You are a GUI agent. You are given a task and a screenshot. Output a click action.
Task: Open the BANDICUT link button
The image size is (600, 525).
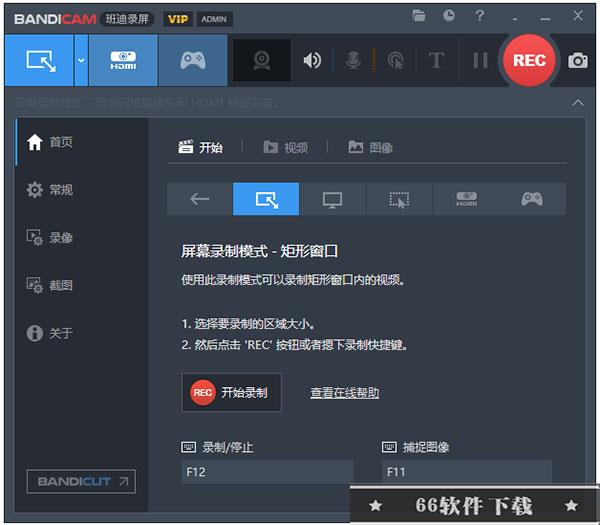pyautogui.click(x=81, y=481)
